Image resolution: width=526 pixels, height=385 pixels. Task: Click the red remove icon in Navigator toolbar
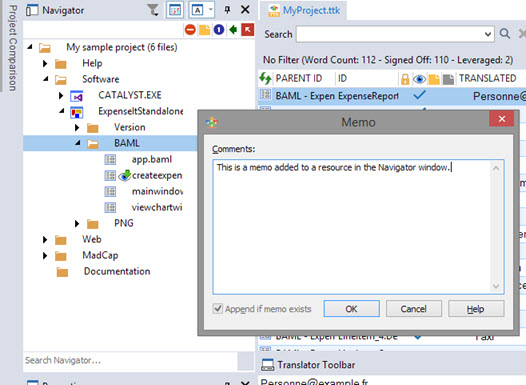click(x=190, y=30)
